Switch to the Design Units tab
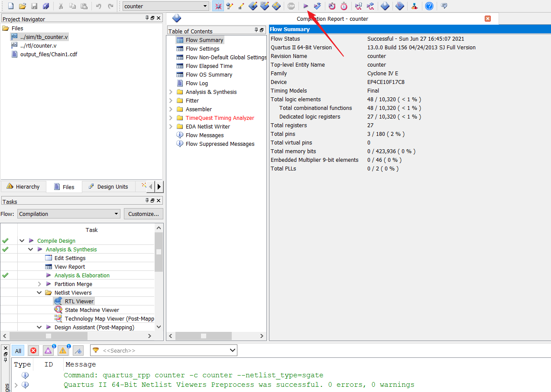This screenshot has width=551, height=392. [108, 186]
